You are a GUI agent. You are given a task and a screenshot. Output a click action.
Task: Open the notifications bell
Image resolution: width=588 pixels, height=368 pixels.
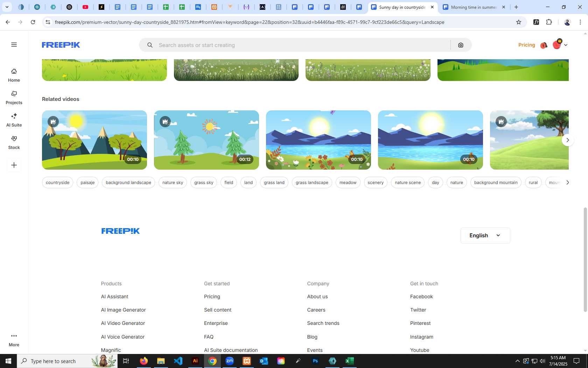coord(544,45)
